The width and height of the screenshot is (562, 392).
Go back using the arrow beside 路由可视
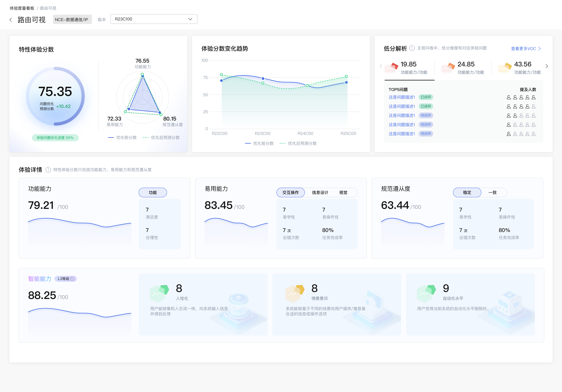11,20
